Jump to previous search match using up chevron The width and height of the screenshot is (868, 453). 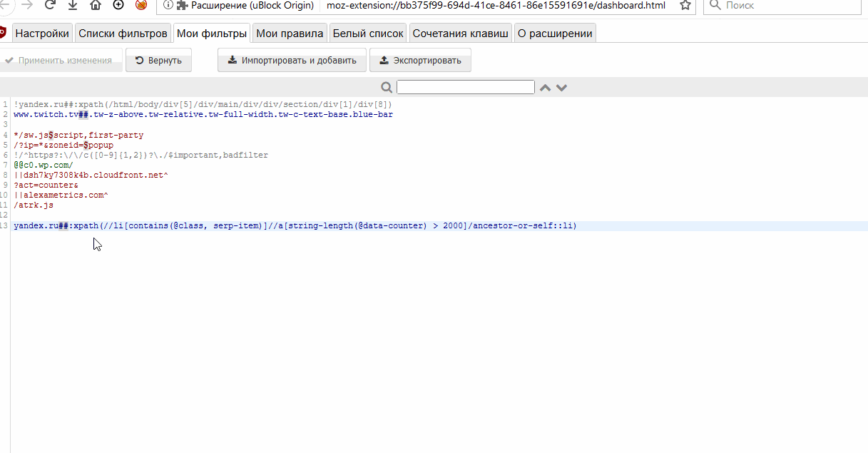coord(545,88)
